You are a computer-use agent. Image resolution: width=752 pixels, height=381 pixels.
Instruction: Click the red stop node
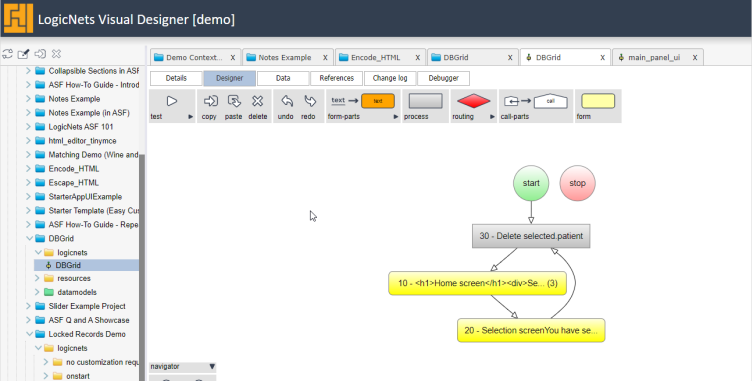577,183
